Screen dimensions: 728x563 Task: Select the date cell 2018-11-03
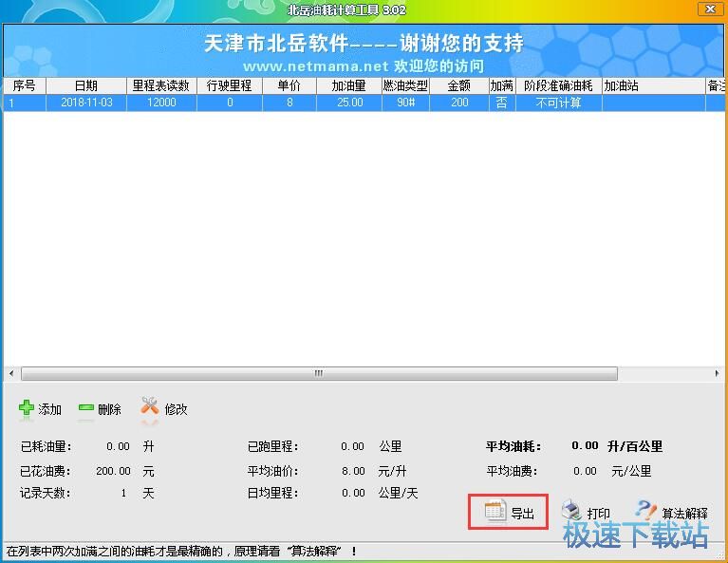[x=86, y=103]
